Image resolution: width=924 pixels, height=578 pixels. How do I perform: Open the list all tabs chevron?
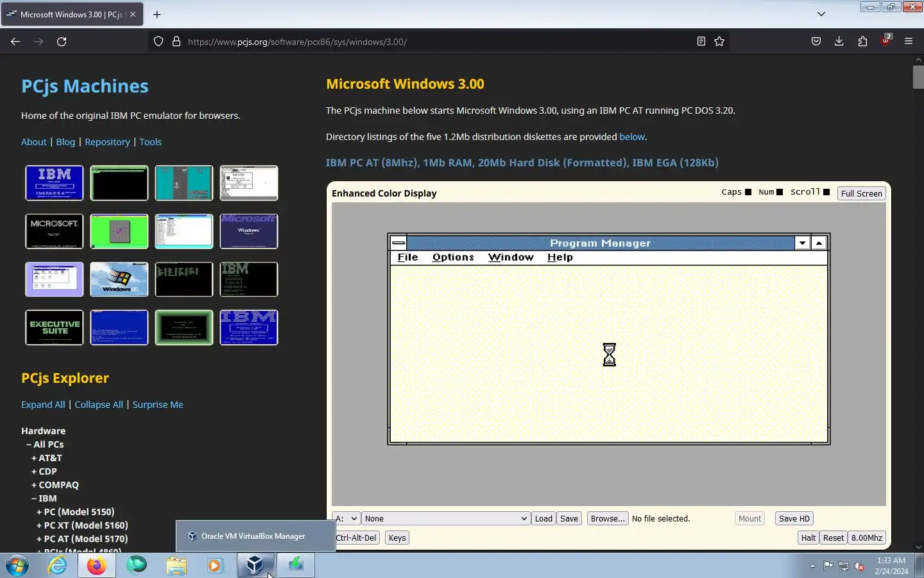pos(821,14)
